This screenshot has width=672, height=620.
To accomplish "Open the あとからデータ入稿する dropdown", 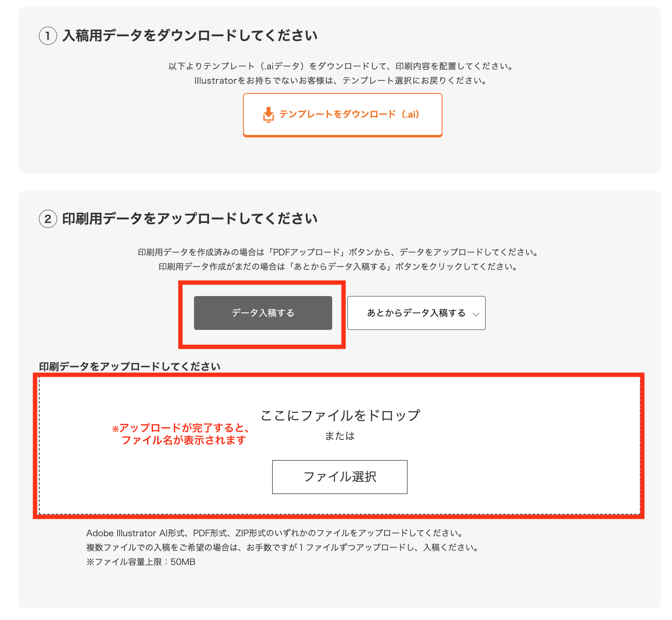I will tap(416, 313).
